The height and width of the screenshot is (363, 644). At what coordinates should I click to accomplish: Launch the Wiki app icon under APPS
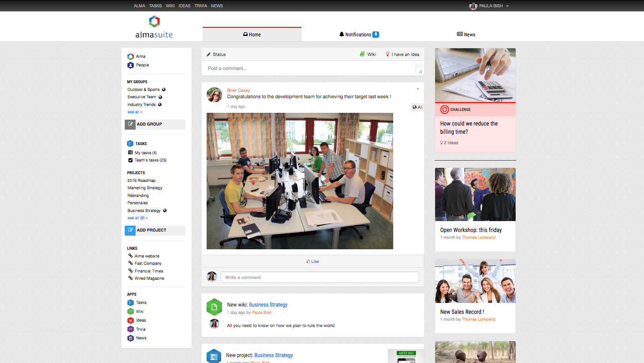pyautogui.click(x=131, y=312)
